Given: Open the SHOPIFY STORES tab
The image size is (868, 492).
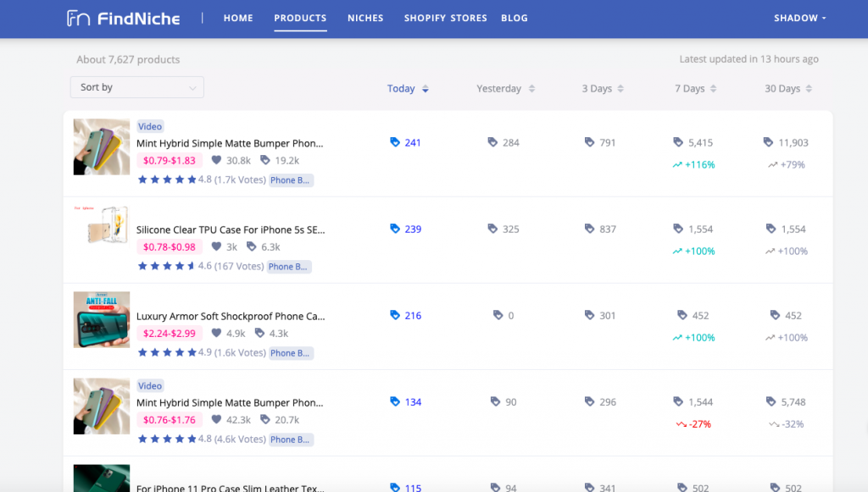Looking at the screenshot, I should pos(446,19).
